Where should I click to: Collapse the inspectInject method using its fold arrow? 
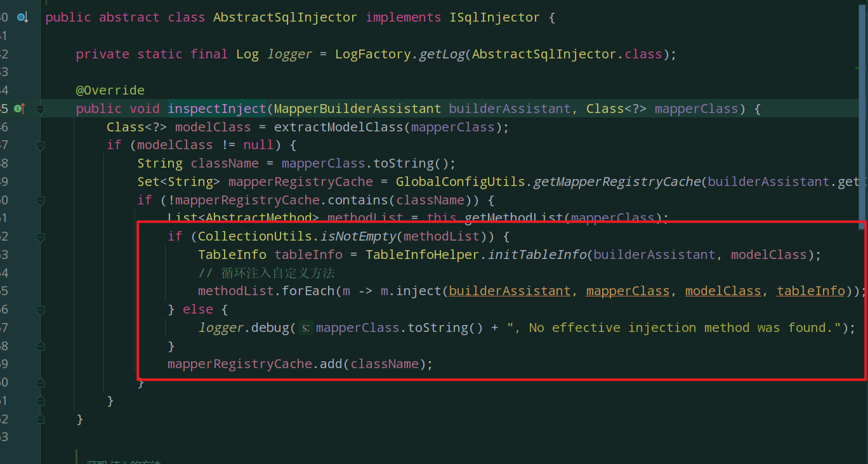41,109
